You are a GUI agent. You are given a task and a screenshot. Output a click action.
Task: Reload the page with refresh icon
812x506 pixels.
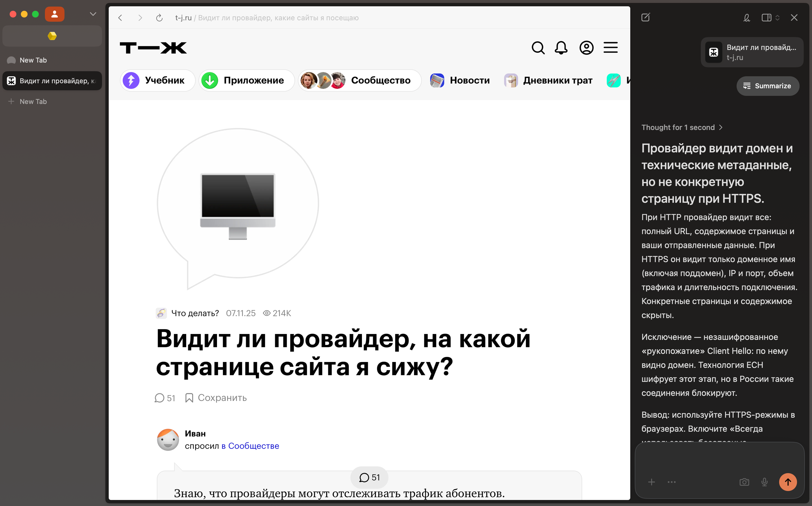159,18
